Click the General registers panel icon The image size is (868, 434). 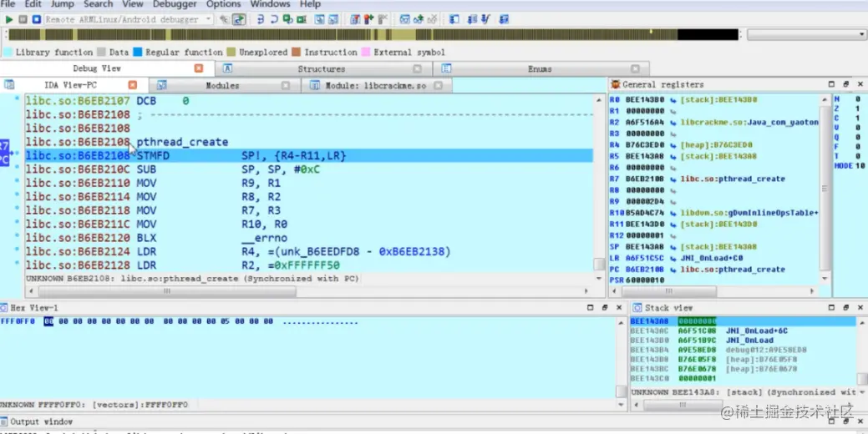coord(616,84)
